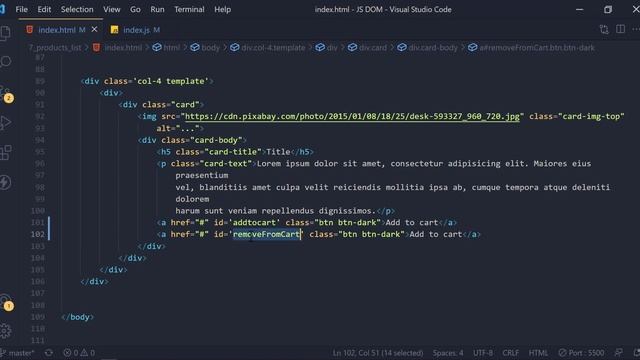Screen dimensions: 640x360
Task: Click the selected removeFromCart id text
Action: (267, 234)
